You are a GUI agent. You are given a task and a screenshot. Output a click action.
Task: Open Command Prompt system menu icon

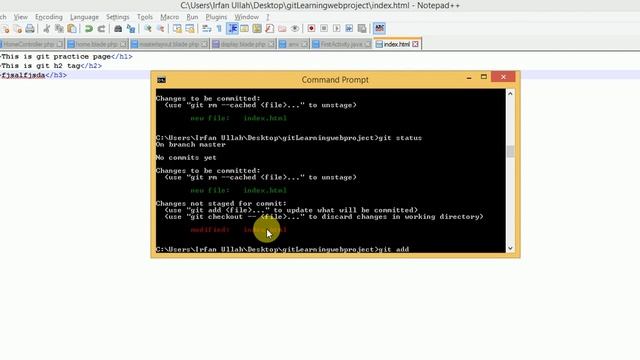161,80
